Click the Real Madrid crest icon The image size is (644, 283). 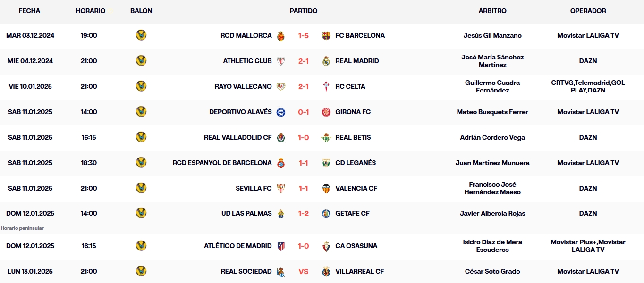[x=326, y=61]
